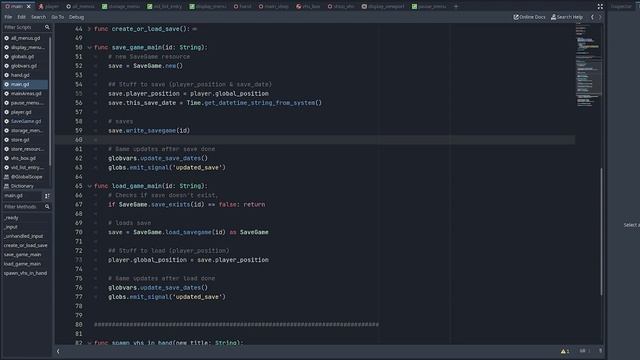Open store_resource script in list
The width and height of the screenshot is (640, 360).
[25, 149]
